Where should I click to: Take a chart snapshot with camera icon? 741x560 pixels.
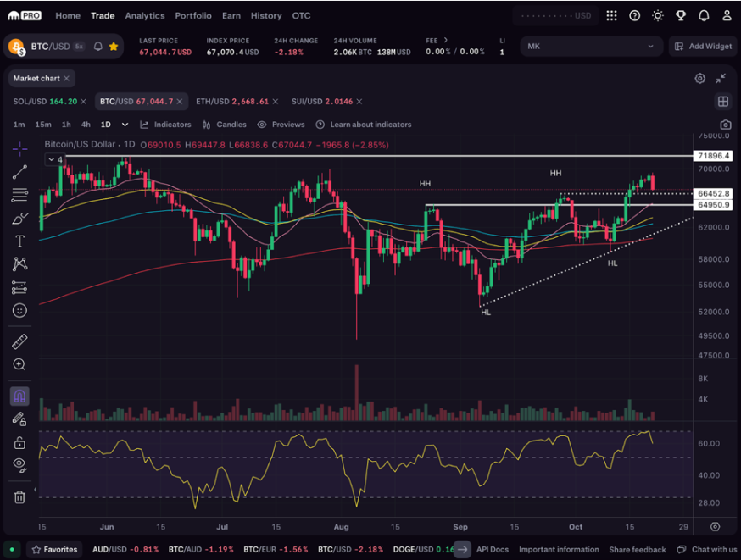click(x=725, y=125)
